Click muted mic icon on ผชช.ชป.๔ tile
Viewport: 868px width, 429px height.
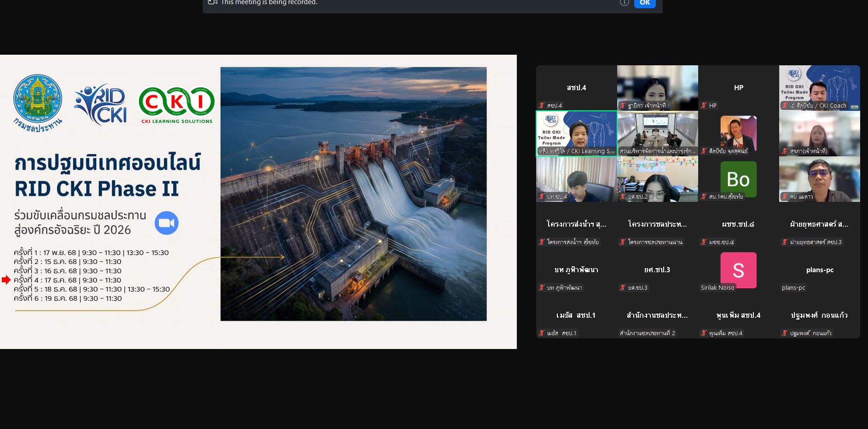tap(704, 242)
